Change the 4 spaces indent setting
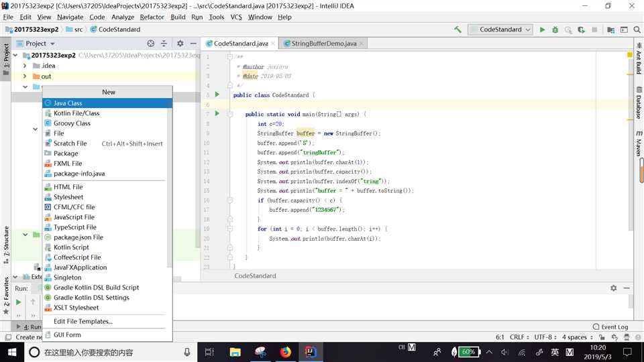 [577, 337]
